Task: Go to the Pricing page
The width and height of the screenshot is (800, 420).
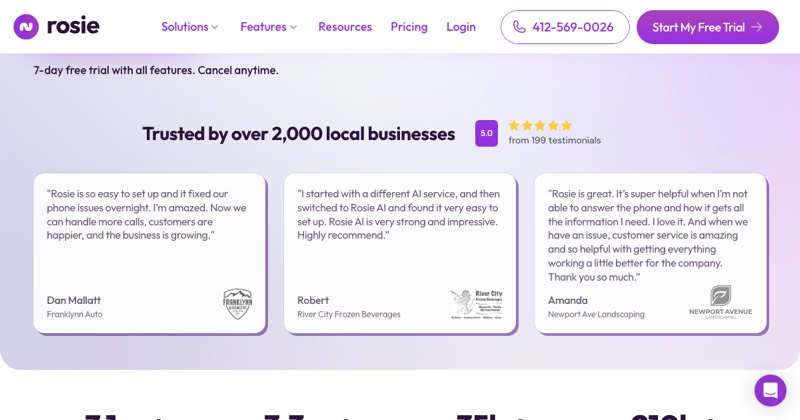Action: point(409,27)
